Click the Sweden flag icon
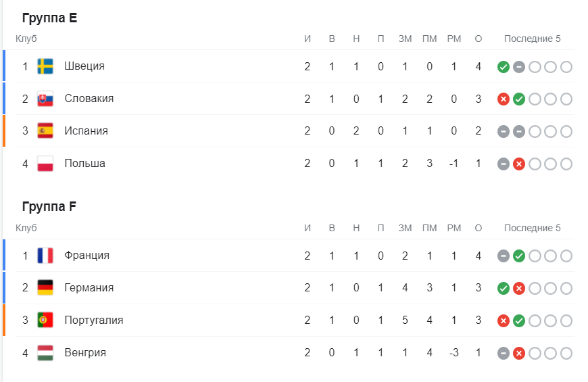Image resolution: width=588 pixels, height=382 pixels. [x=45, y=66]
